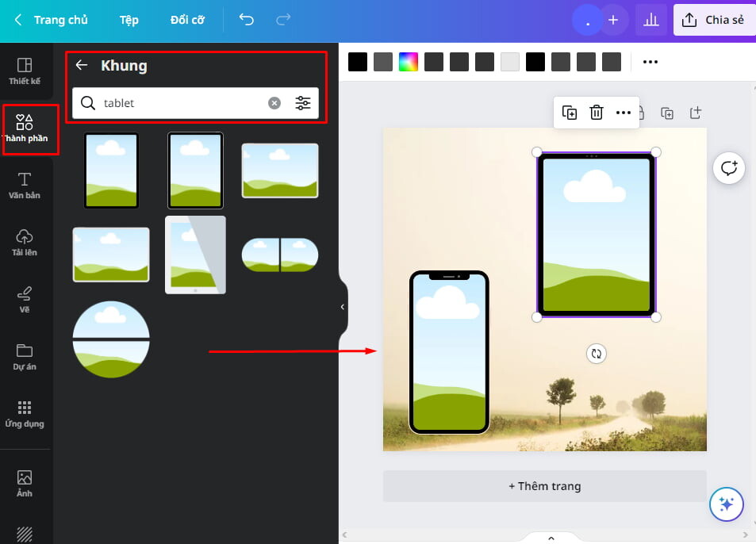Click the Thêm trang button
756x544 pixels.
[x=545, y=486]
